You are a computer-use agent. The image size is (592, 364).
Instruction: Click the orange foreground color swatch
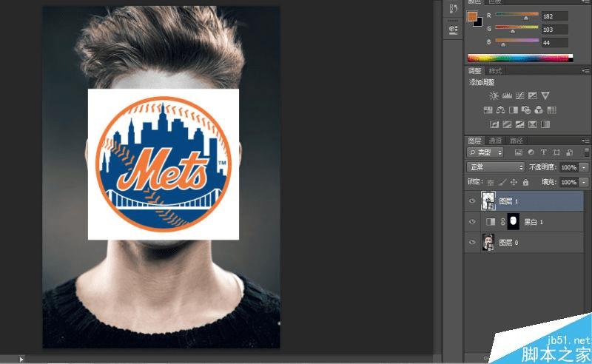(472, 16)
